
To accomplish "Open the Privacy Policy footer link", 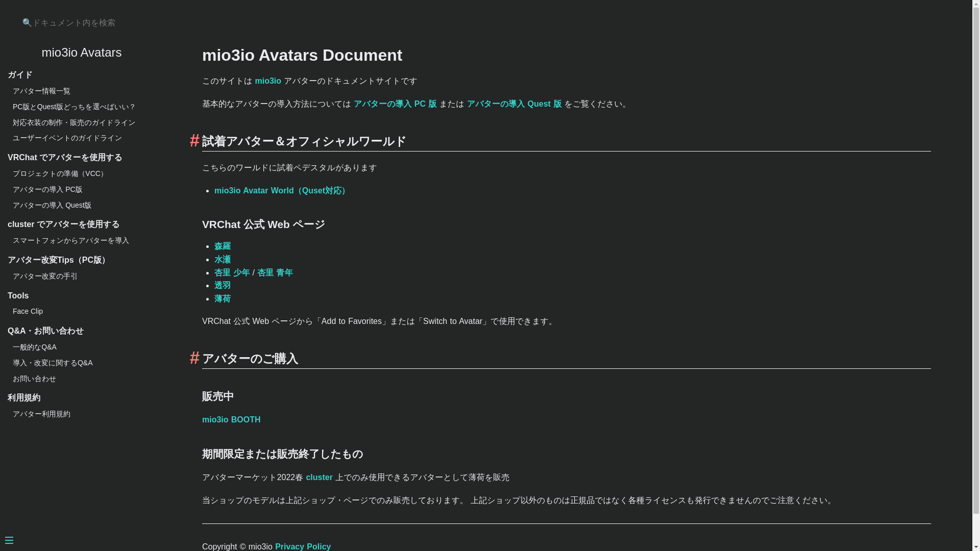I will 303,546.
